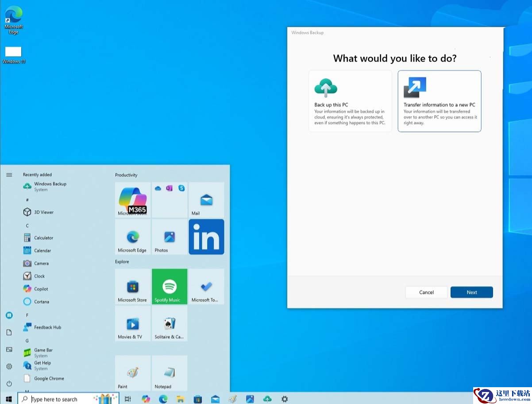Open Mail from the taskbar

point(215,399)
